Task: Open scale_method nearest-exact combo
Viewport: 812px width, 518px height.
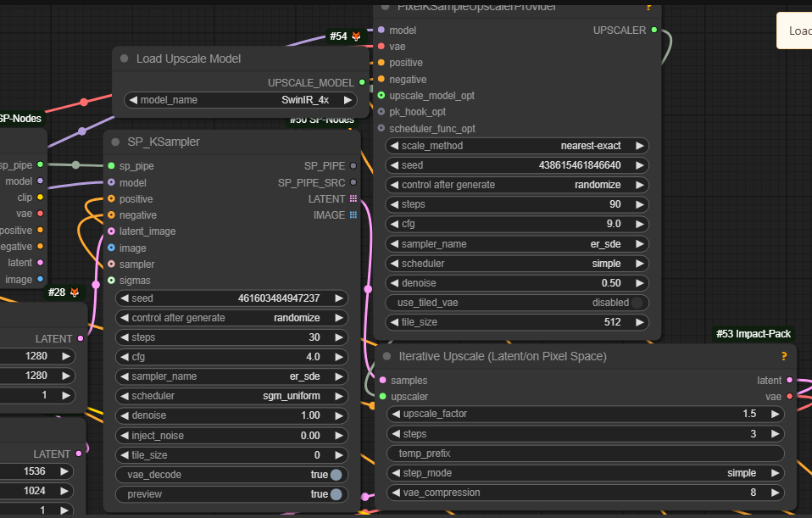Action: pos(517,146)
